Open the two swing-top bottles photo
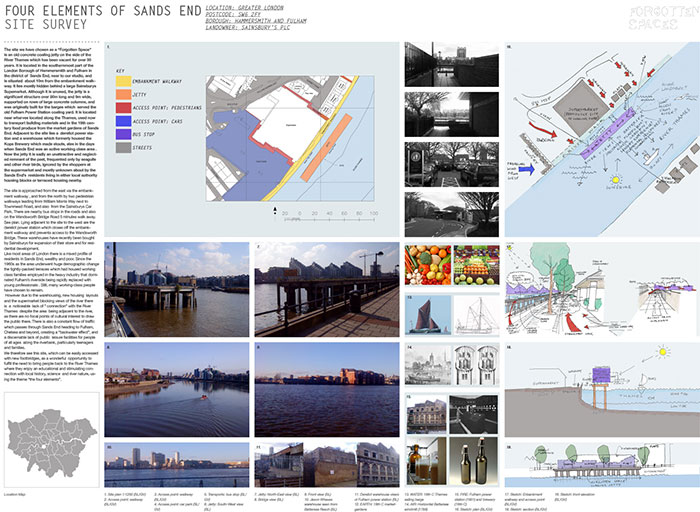This screenshot has height=512, width=700. (x=474, y=461)
